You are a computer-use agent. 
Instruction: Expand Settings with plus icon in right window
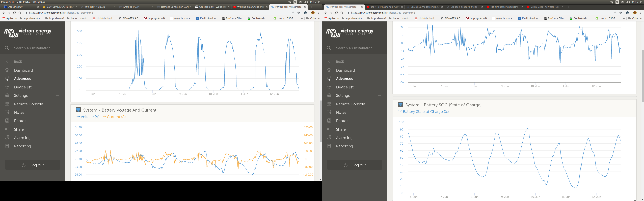tap(380, 96)
